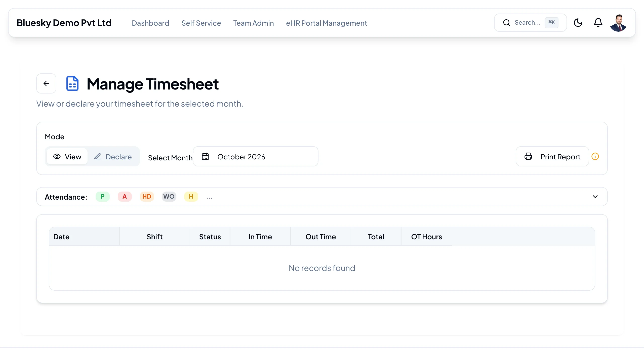The image size is (644, 362).
Task: Click the Date column header
Action: click(x=84, y=237)
